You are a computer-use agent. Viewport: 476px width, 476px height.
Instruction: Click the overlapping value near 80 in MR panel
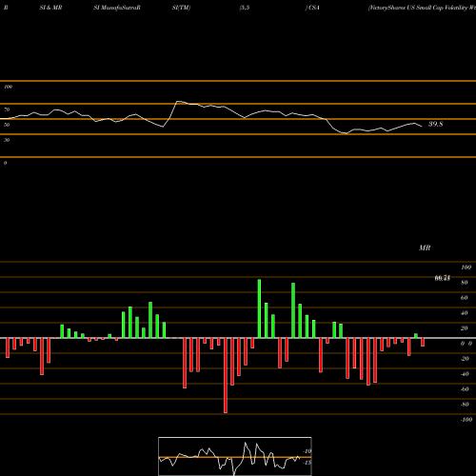click(x=443, y=278)
